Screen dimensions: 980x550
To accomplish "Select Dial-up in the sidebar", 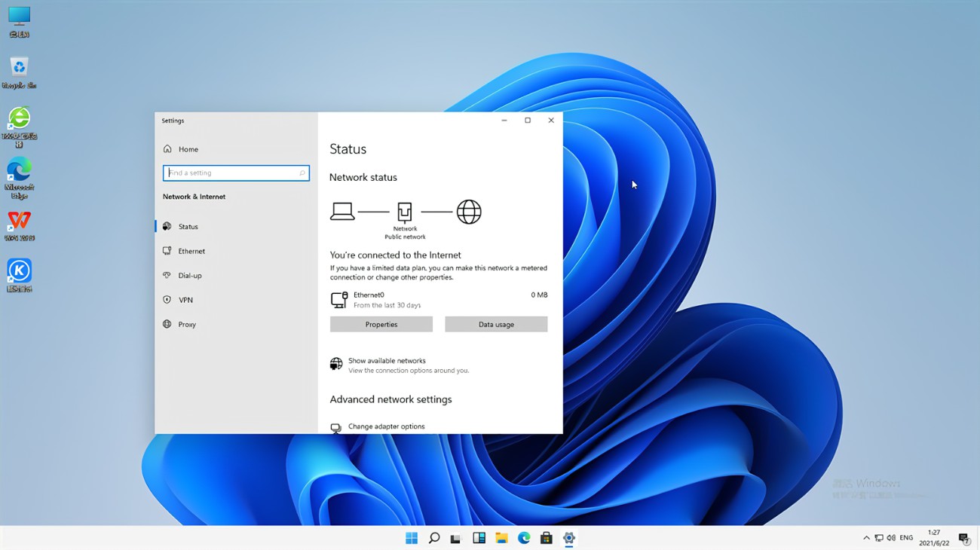I will (x=189, y=276).
